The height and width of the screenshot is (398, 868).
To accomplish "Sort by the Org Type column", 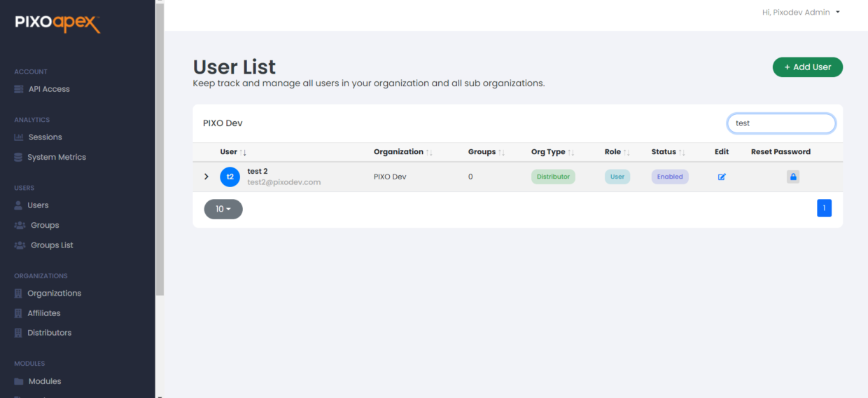I will click(553, 152).
